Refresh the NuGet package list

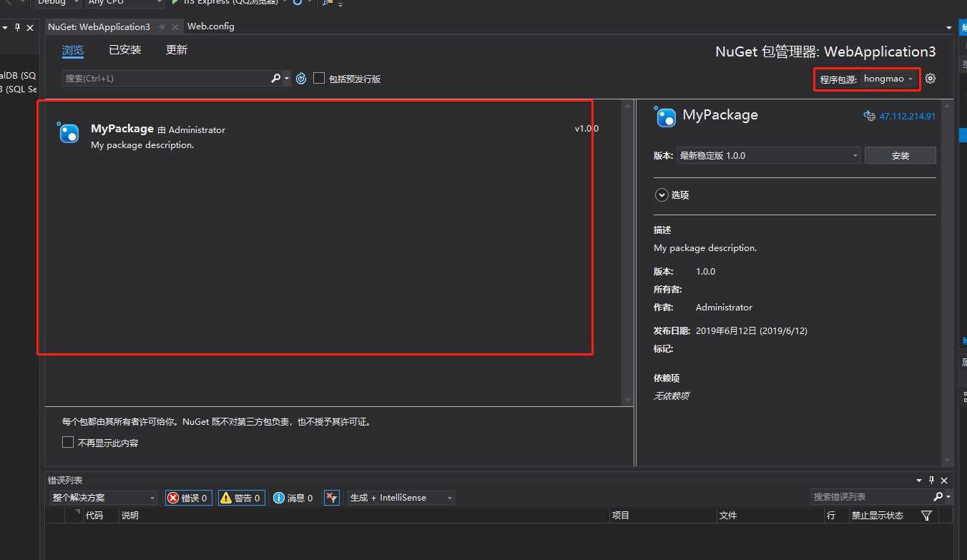tap(301, 79)
